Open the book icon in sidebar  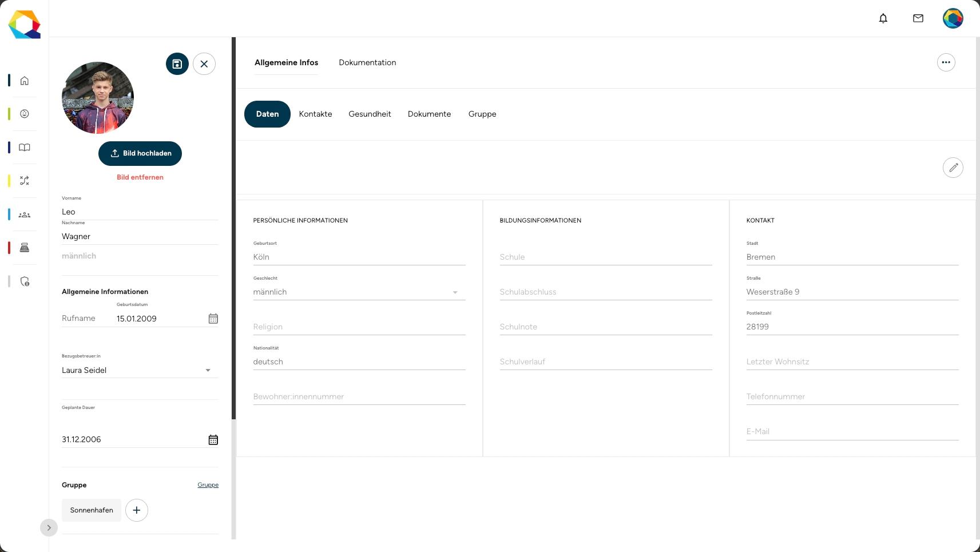click(x=25, y=148)
